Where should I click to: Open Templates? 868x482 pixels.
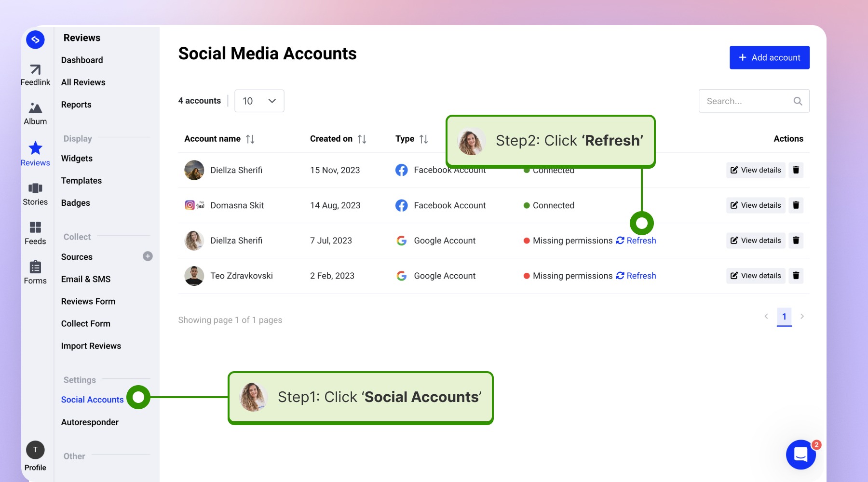point(81,181)
